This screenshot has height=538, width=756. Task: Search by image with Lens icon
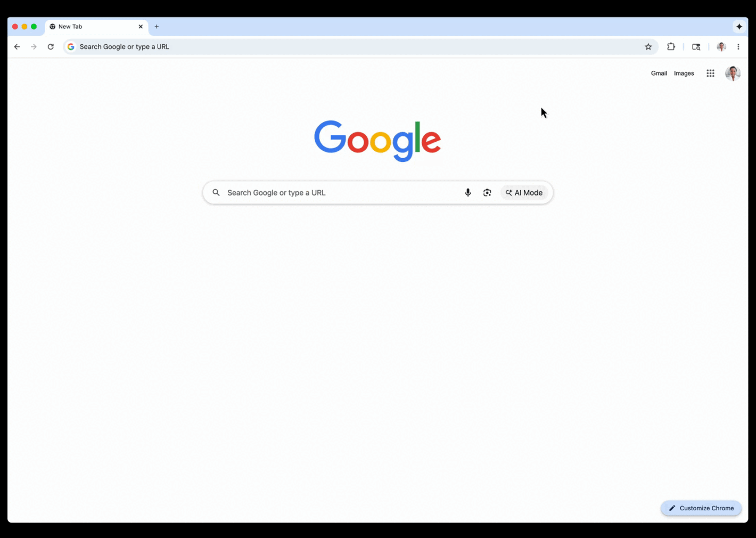(x=487, y=193)
